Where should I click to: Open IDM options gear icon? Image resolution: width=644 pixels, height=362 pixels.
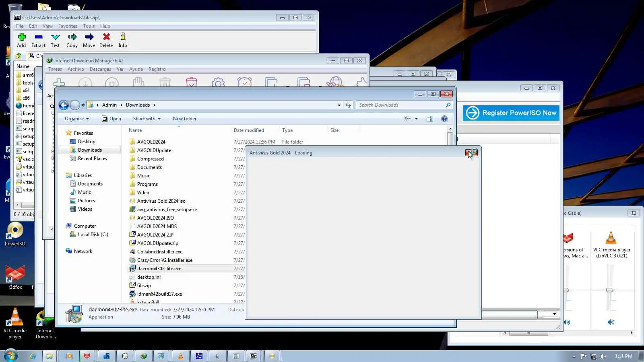[x=218, y=83]
